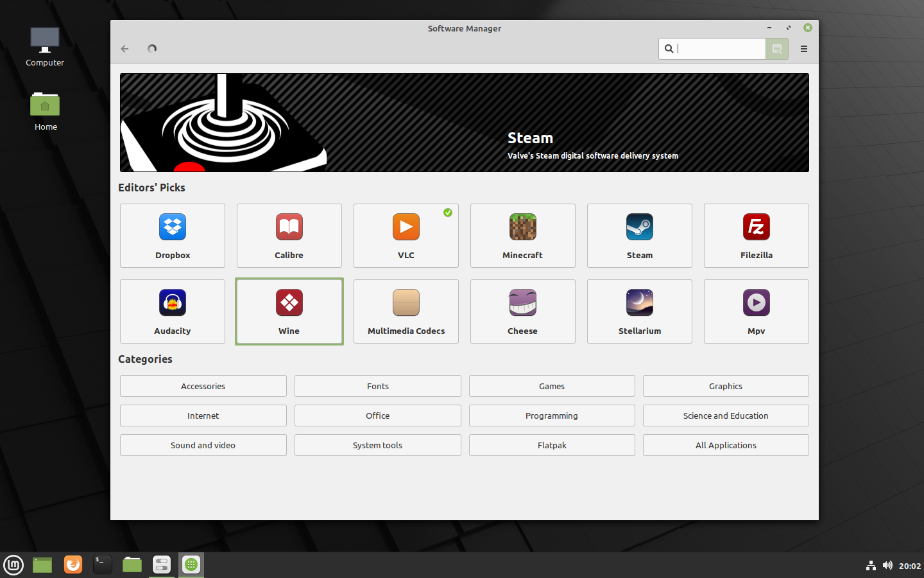Open the Steam tile in Editors' Picks
The height and width of the screenshot is (578, 924).
click(x=640, y=236)
